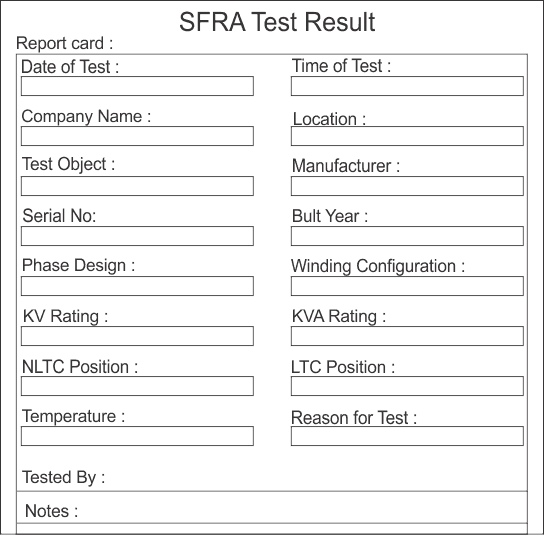Focus the Company Name input field
The image size is (544, 535).
point(137,136)
